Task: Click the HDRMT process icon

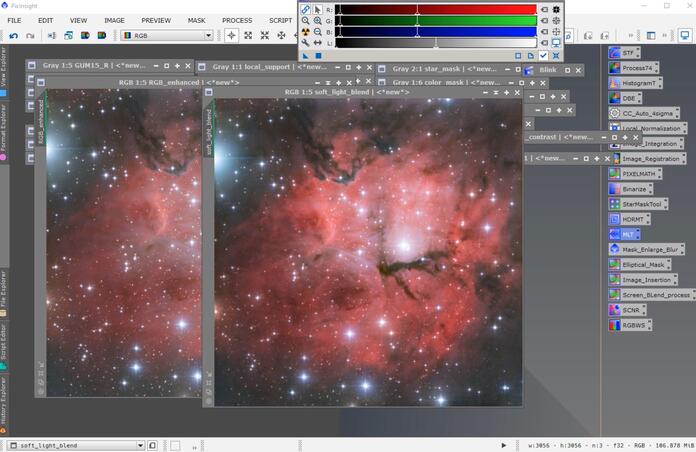Action: coord(629,219)
